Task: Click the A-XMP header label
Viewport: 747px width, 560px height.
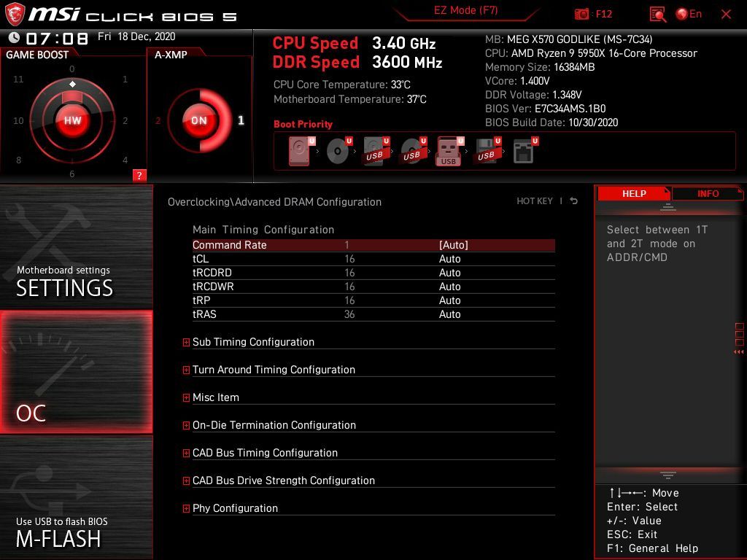Action: (x=171, y=55)
